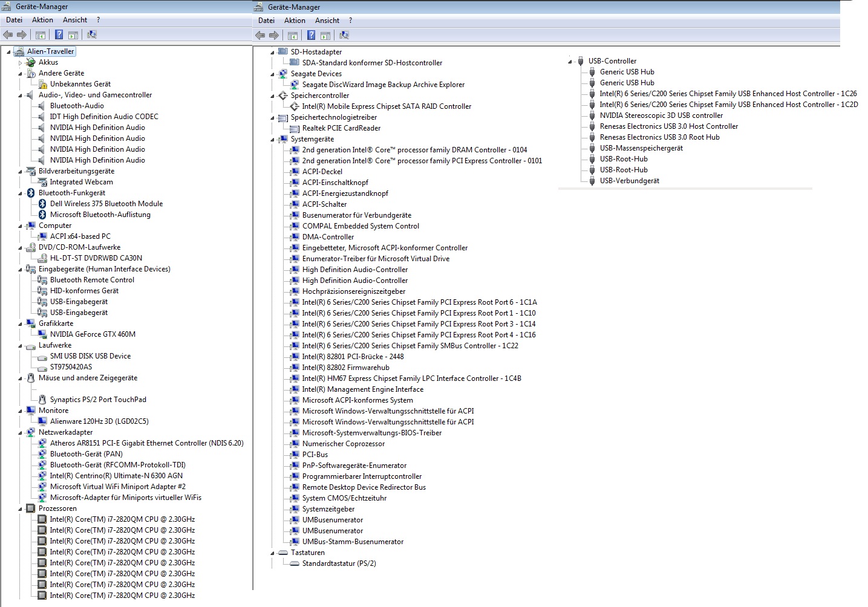The width and height of the screenshot is (868, 607).
Task: Open the ? help menu in right window
Action: 350,21
